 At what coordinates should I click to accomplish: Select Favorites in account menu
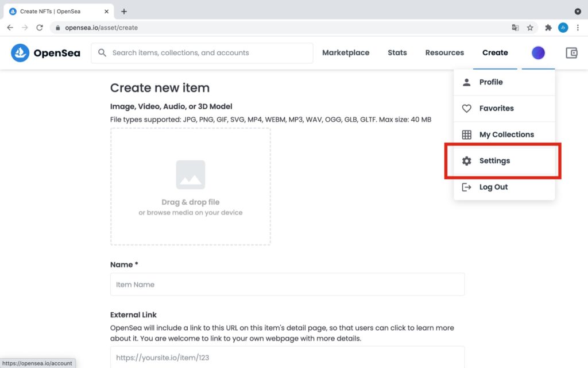coord(504,109)
